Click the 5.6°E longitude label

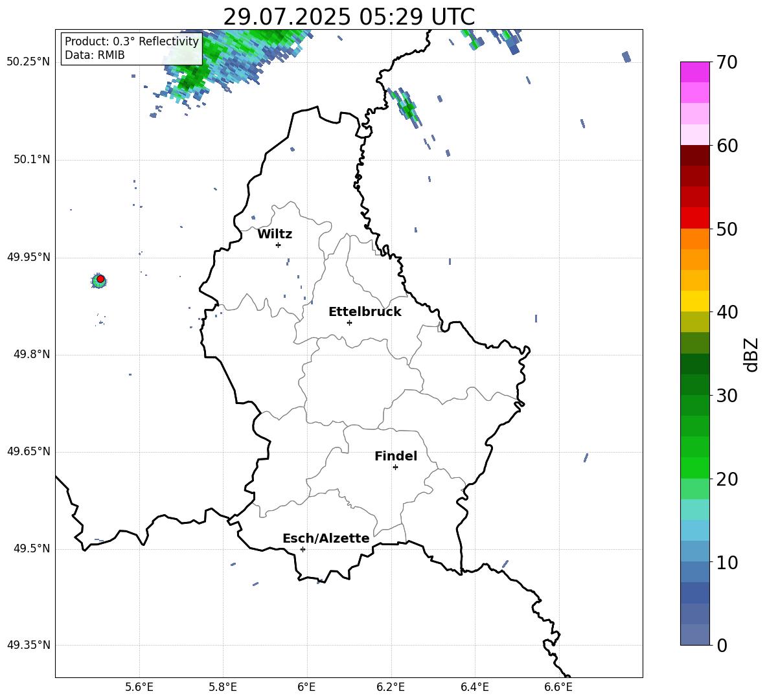[x=139, y=687]
